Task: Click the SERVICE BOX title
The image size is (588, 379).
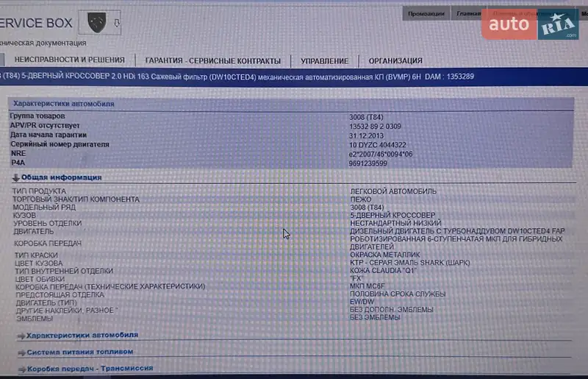Action: click(x=36, y=24)
